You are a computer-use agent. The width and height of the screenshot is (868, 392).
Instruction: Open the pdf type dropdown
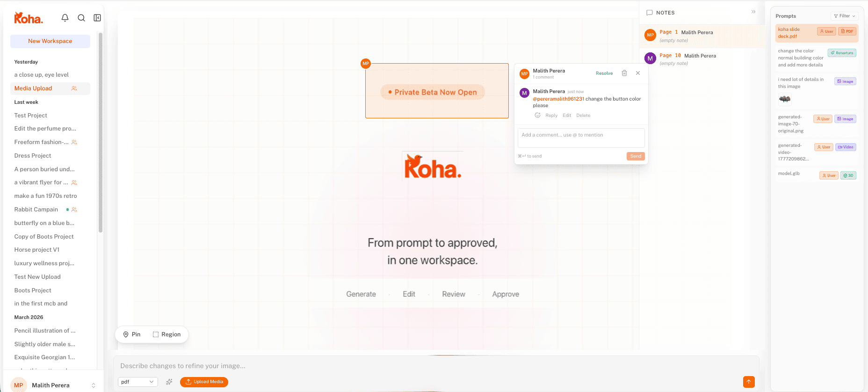(137, 382)
